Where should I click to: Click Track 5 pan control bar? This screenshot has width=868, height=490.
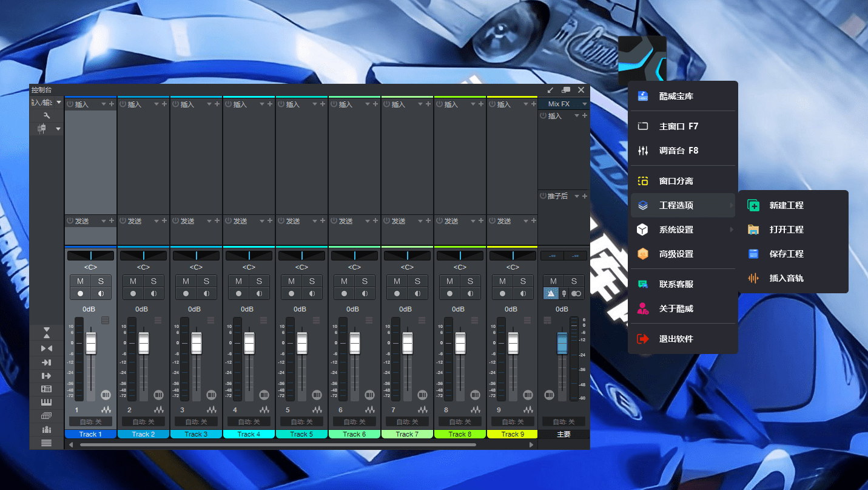pyautogui.click(x=301, y=256)
